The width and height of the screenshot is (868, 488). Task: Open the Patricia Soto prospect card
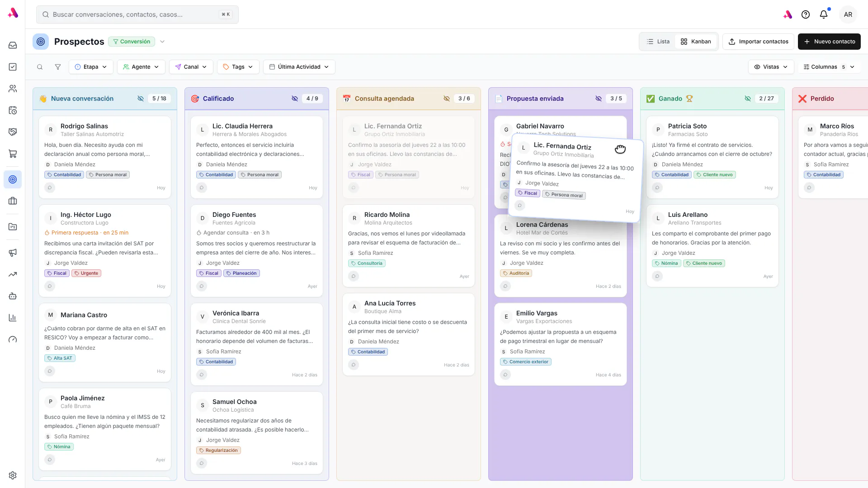(712, 157)
